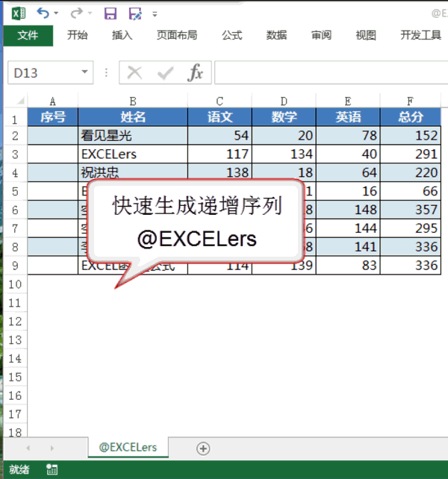This screenshot has width=448, height=479.
Task: Open Customize Quick Access Toolbar dropdown
Action: 155,14
